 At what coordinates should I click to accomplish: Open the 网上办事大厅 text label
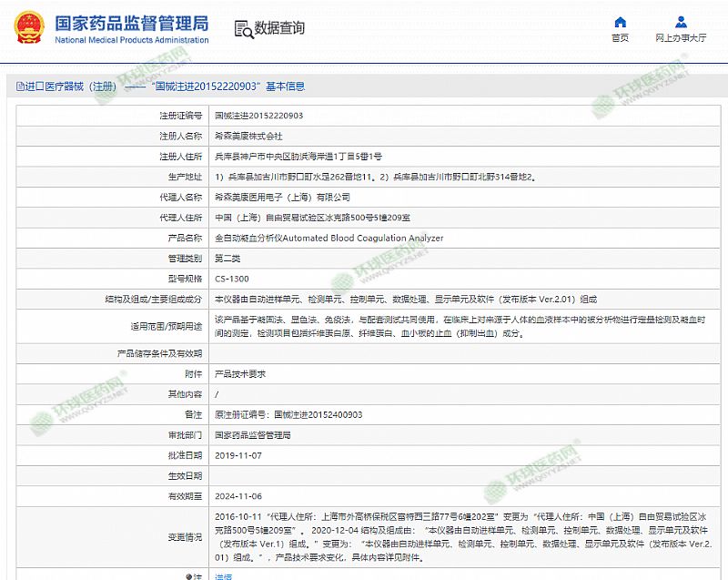681,38
